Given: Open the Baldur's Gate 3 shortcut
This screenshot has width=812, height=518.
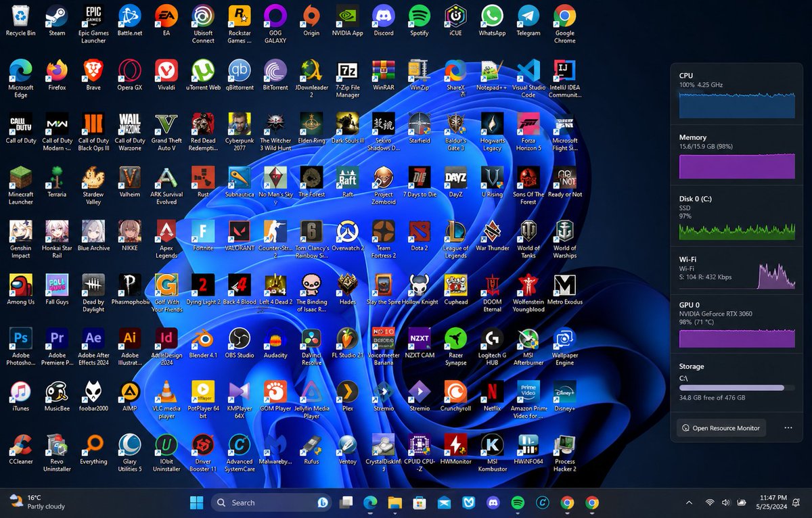Looking at the screenshot, I should coord(456,132).
